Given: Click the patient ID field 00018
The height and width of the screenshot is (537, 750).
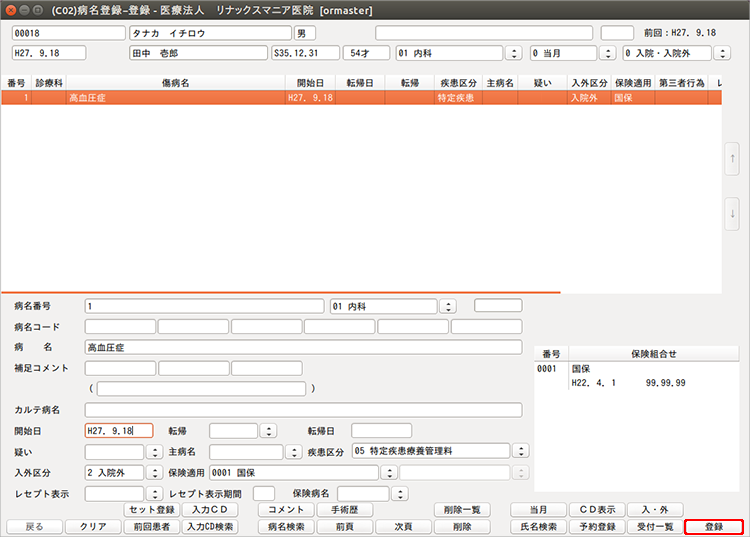Looking at the screenshot, I should coord(68,33).
